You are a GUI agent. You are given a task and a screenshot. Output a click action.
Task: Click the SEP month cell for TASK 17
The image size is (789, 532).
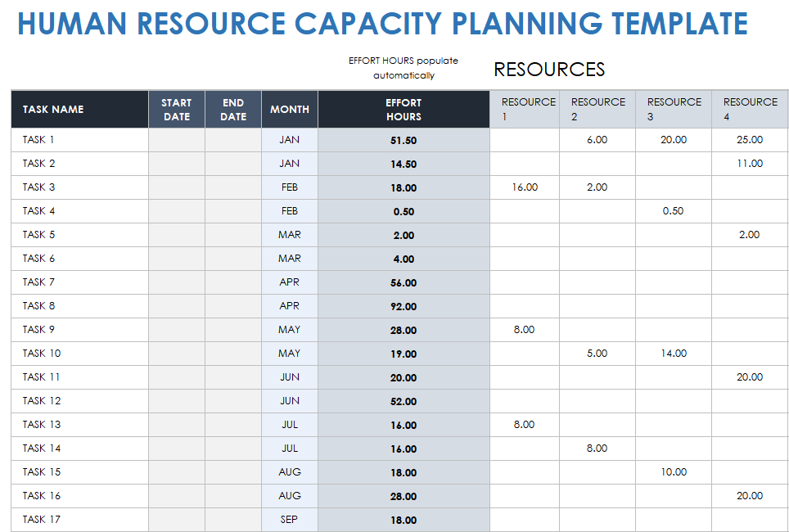(x=290, y=520)
